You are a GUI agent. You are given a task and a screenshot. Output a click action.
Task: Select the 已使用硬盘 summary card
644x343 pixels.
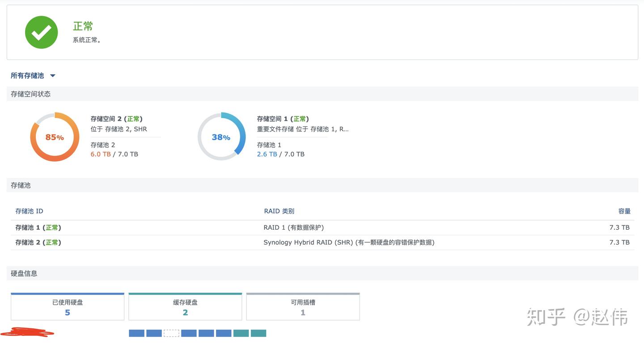point(68,307)
